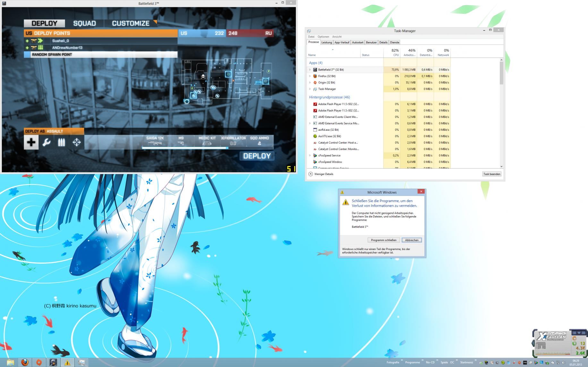Screen dimensions: 588x367
Task: Switch to the App-Verlauf tab
Action: pyautogui.click(x=342, y=42)
